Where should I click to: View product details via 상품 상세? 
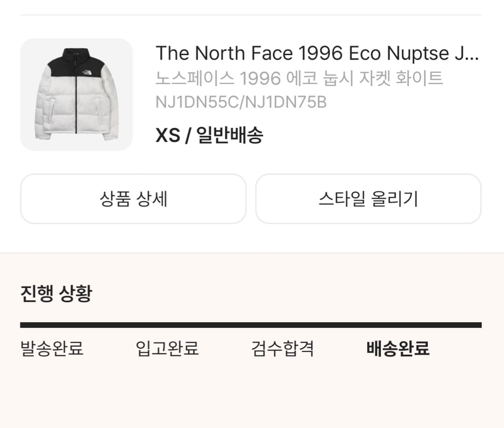[133, 199]
